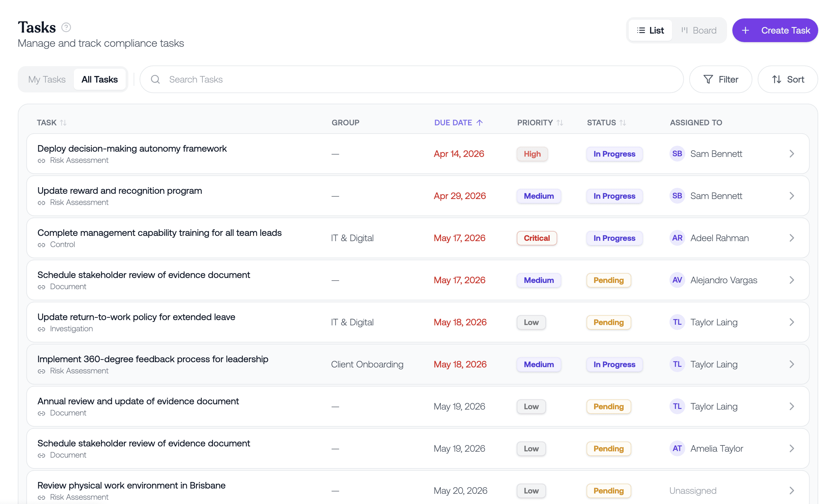The height and width of the screenshot is (504, 836).
Task: Click 'Apr 14, 2026' due date
Action: [x=459, y=154]
